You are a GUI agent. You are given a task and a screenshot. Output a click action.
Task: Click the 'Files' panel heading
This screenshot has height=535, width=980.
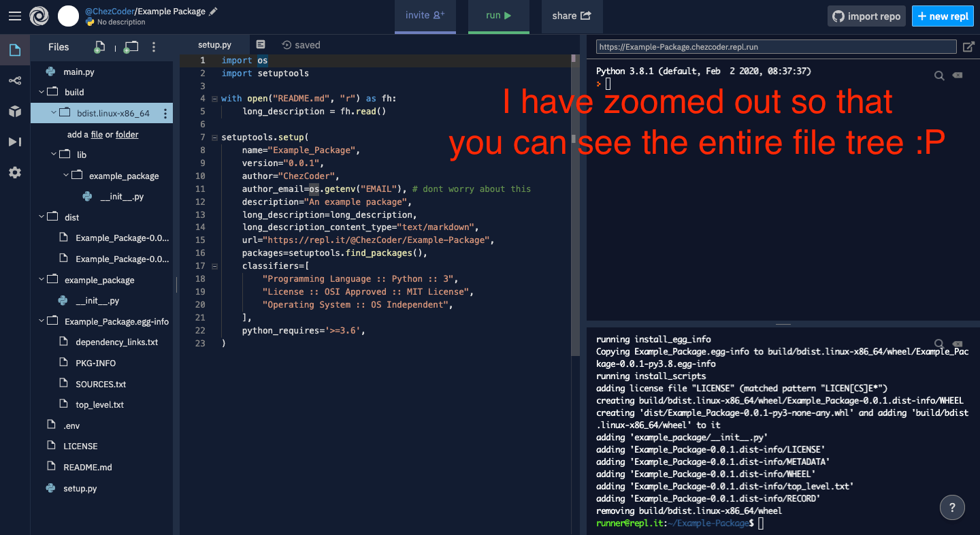click(x=59, y=47)
